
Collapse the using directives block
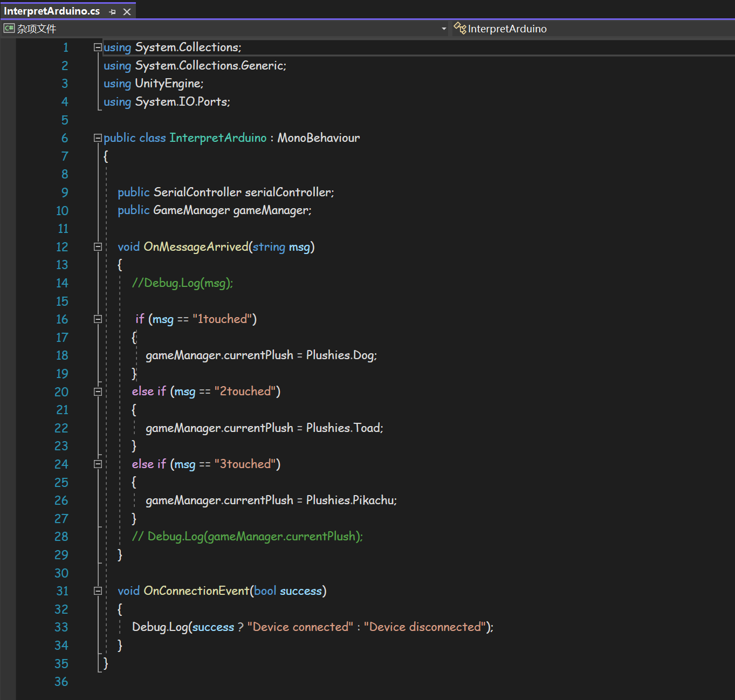98,47
